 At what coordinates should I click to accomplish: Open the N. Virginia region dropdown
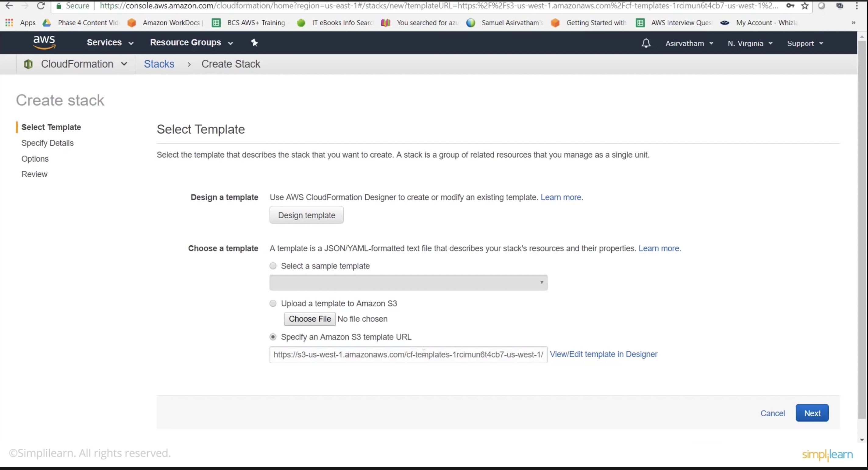click(750, 44)
